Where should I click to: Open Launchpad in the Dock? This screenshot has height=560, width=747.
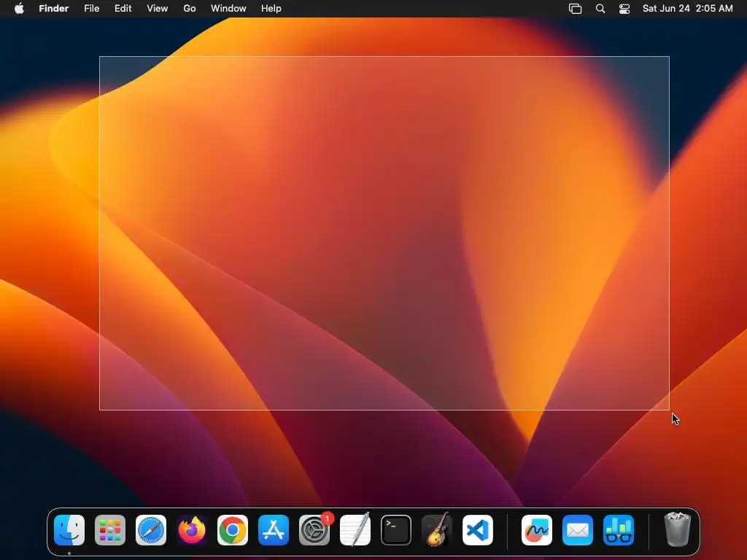(110, 530)
